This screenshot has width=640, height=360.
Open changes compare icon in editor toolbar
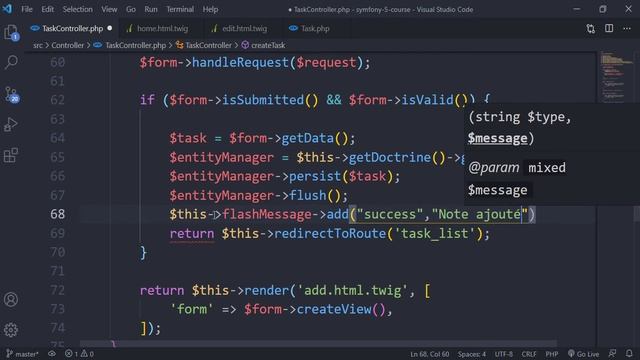click(x=590, y=29)
